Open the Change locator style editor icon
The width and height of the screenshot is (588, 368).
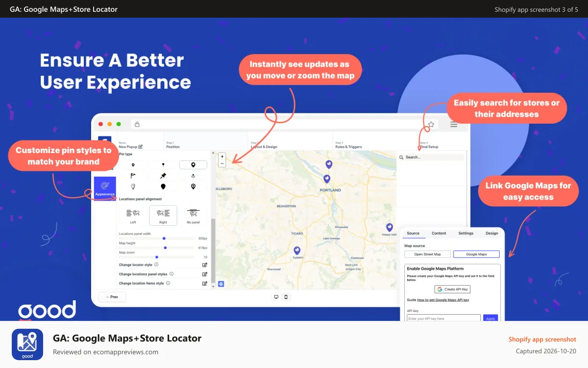point(205,265)
